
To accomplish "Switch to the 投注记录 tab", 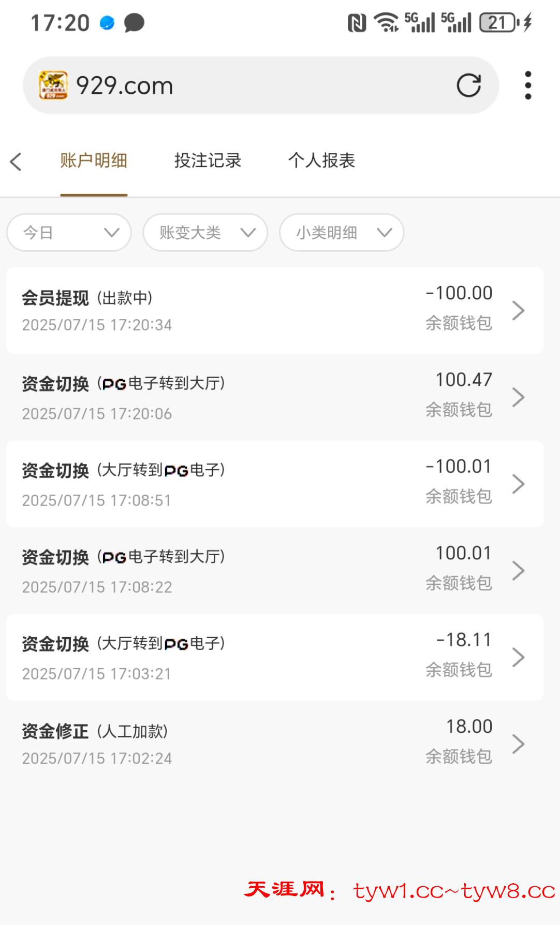I will click(208, 161).
